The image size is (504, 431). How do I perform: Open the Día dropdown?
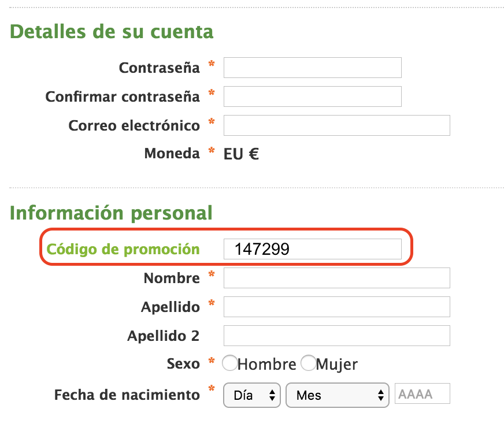coord(252,395)
